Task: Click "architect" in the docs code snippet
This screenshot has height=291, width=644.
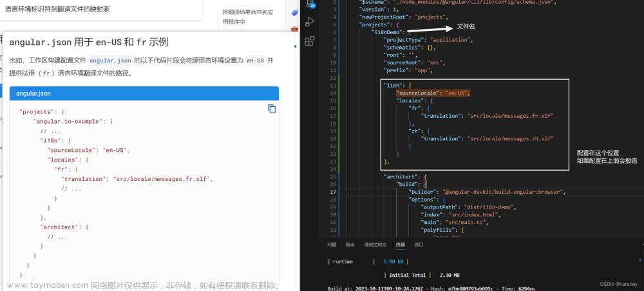Action: [59, 227]
